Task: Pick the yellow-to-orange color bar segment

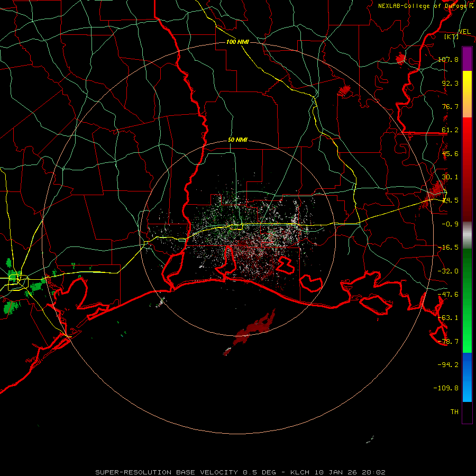Action: pos(467,94)
